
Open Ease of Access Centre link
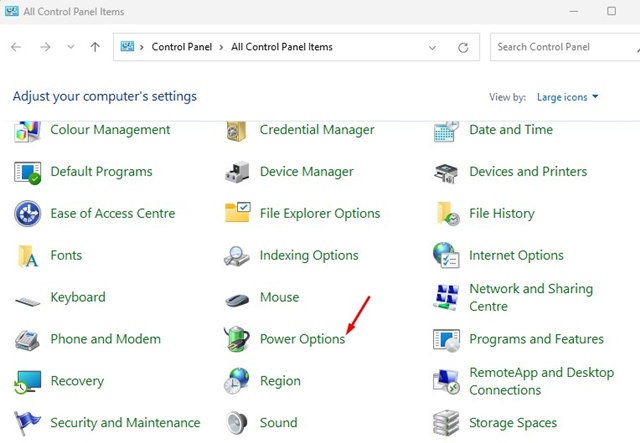coord(113,213)
